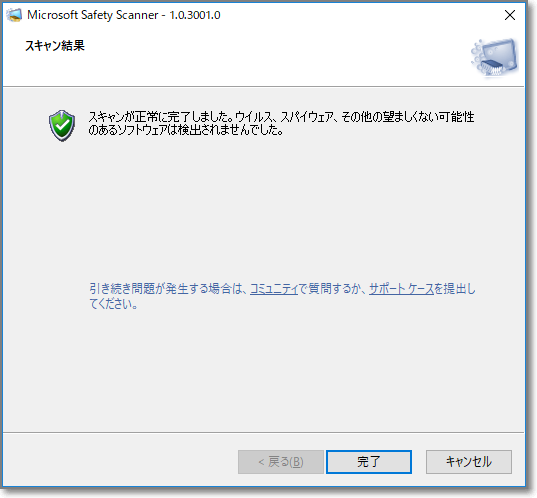The height and width of the screenshot is (498, 537).
Task: Open the サポート ケース link
Action: (x=401, y=289)
